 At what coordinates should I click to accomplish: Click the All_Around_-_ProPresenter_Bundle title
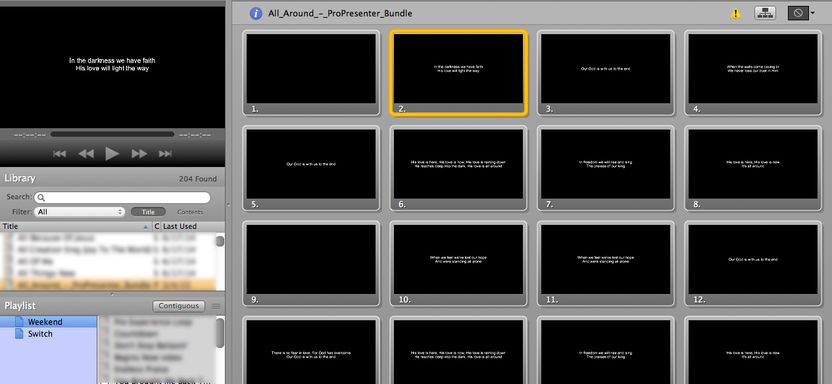340,13
